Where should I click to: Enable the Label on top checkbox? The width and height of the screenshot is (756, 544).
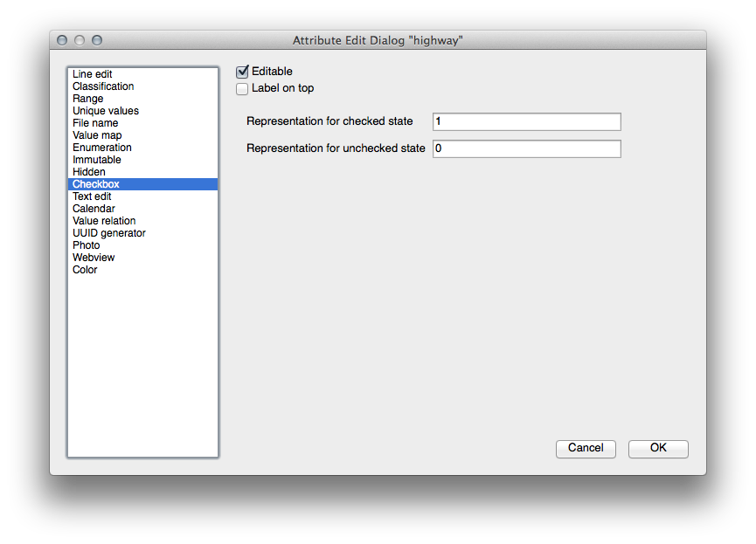[x=243, y=88]
